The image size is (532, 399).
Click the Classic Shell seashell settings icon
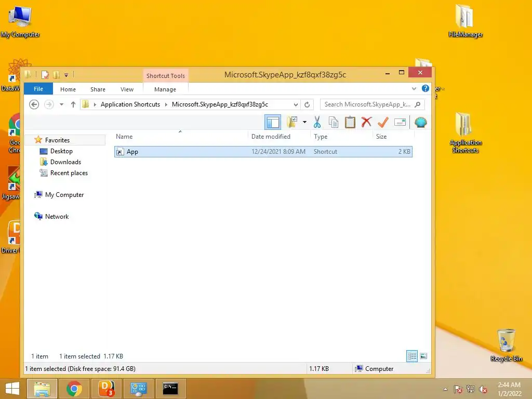420,122
